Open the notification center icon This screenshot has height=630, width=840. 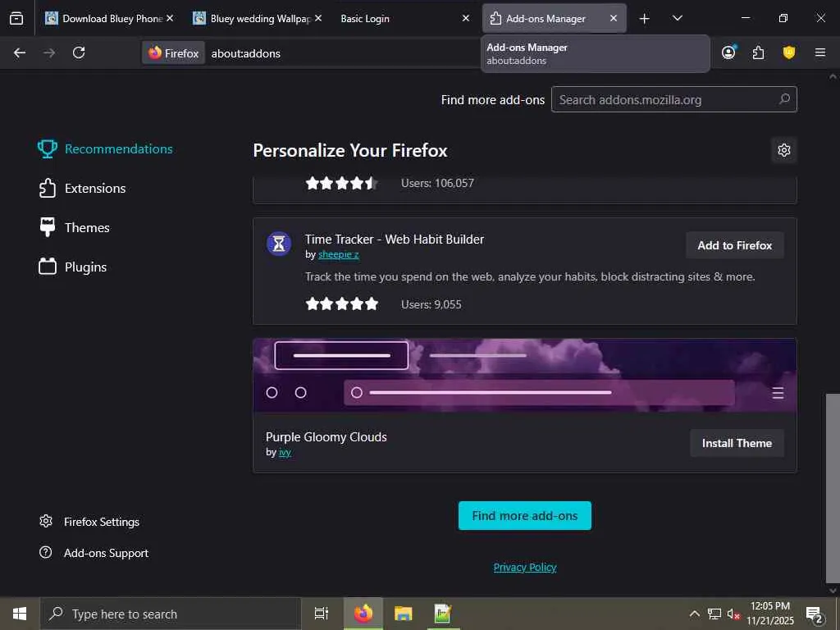pos(815,614)
